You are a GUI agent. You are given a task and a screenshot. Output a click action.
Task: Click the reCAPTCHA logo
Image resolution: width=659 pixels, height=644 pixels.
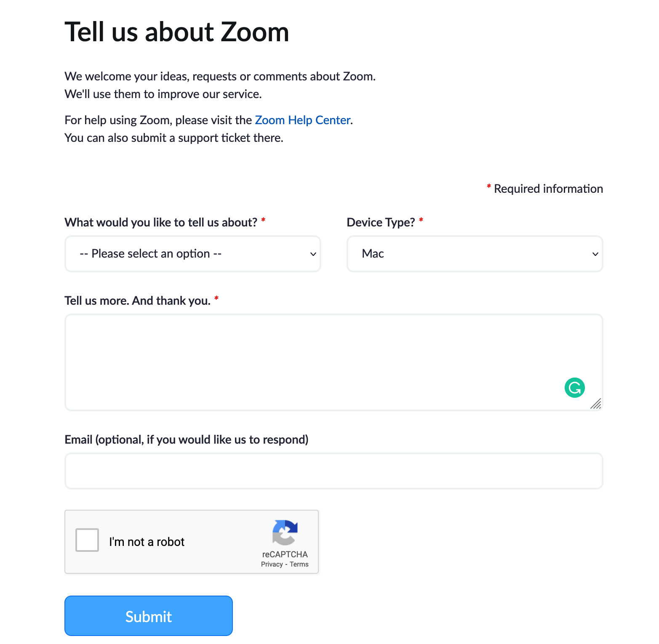click(285, 532)
